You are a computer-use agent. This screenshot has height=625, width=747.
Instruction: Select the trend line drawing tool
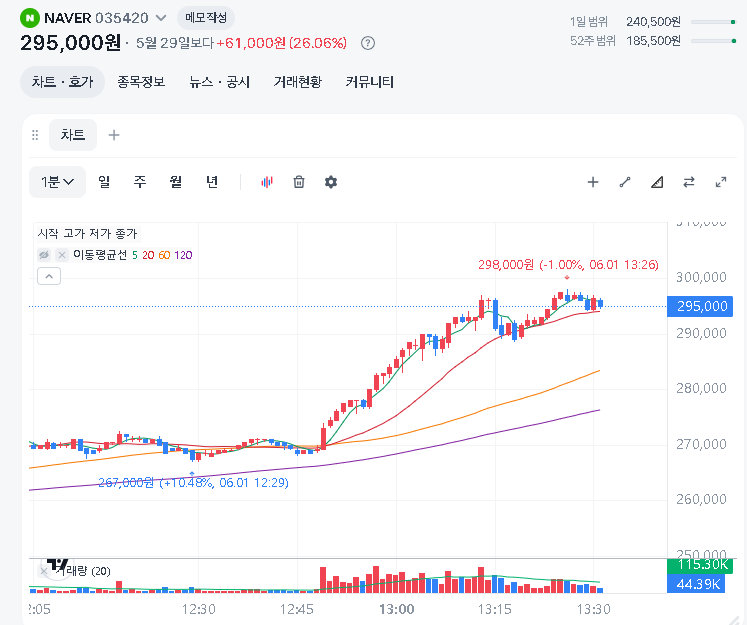coord(625,182)
